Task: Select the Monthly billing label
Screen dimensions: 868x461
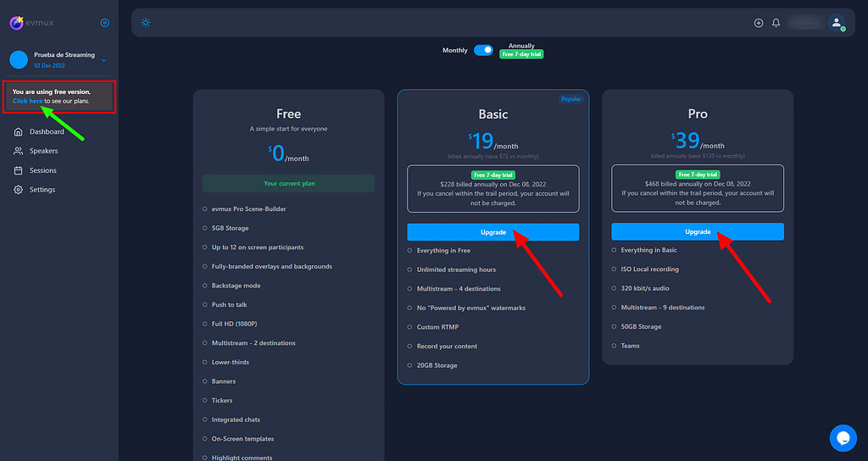Action: pyautogui.click(x=455, y=50)
